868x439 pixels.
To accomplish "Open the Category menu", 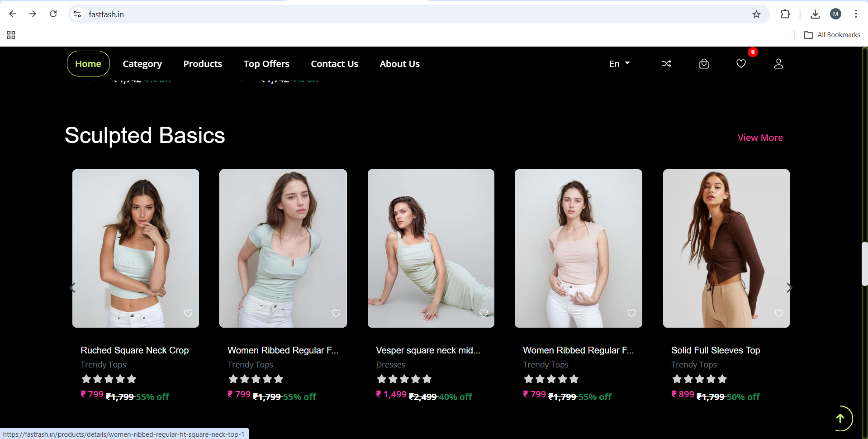I will 142,64.
